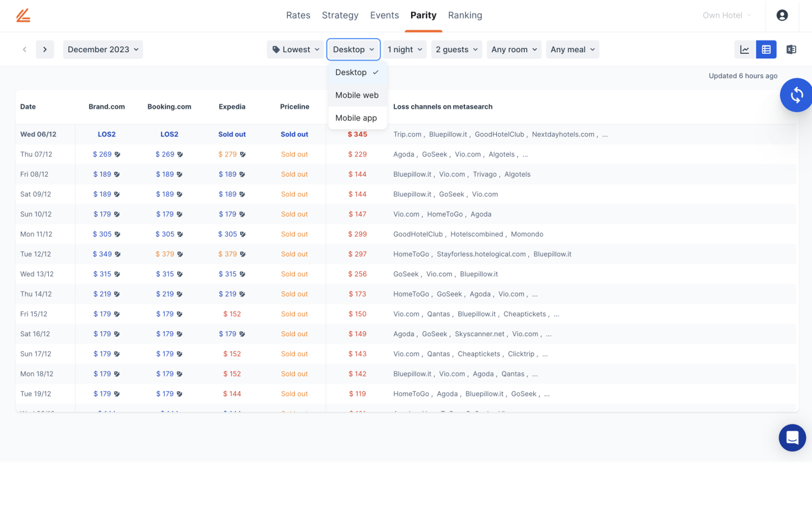Collapse the Desktop device dropdown
812x508 pixels.
(353, 49)
